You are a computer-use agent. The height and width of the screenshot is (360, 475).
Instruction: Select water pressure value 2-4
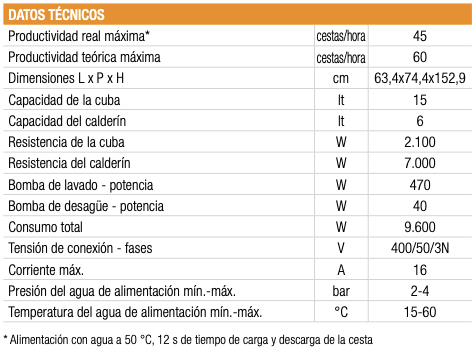(x=420, y=291)
